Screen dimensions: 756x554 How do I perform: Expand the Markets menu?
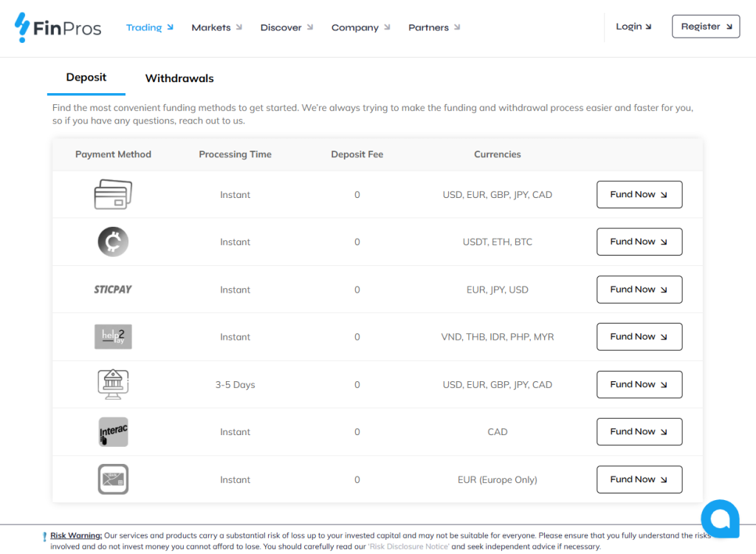pyautogui.click(x=216, y=27)
